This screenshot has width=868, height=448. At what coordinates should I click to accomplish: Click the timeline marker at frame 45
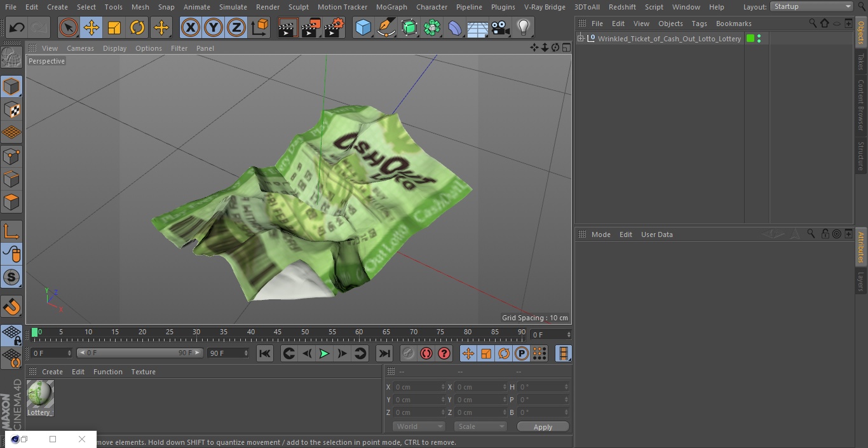(278, 332)
